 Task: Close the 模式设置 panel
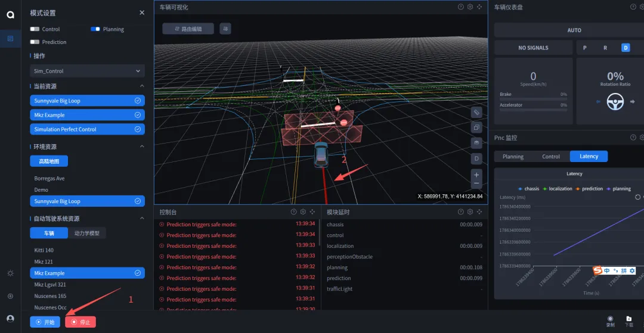tap(142, 13)
